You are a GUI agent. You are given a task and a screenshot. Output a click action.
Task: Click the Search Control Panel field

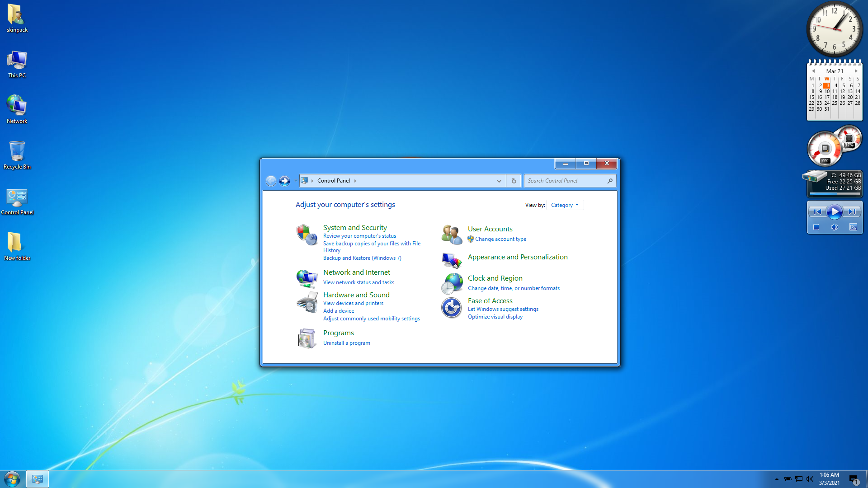click(565, 181)
